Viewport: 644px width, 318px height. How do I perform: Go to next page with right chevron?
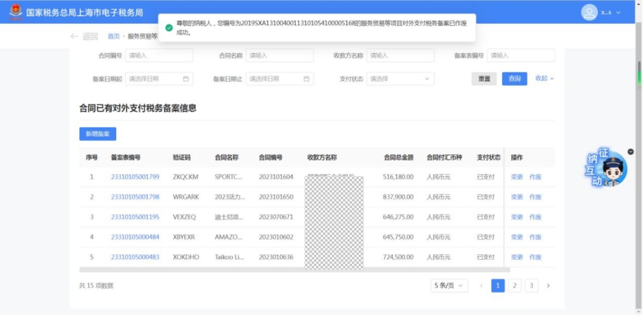point(548,286)
